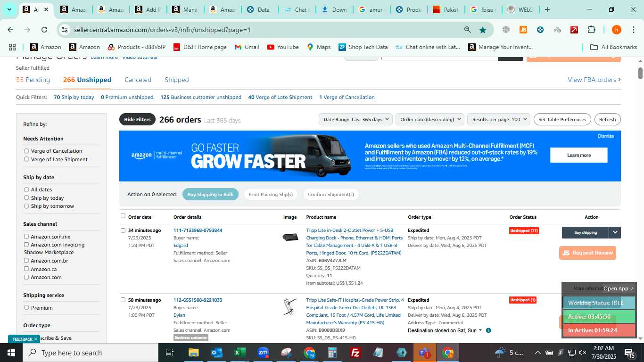
Task: Open the Tripp Lite charging dock product thumbnail
Action: click(x=290, y=237)
